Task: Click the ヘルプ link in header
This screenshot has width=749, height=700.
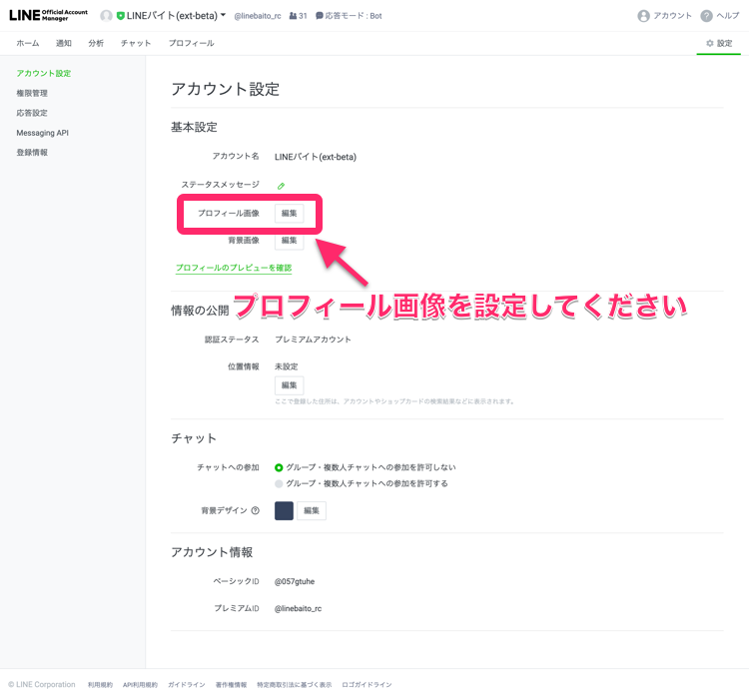Action: (x=728, y=16)
